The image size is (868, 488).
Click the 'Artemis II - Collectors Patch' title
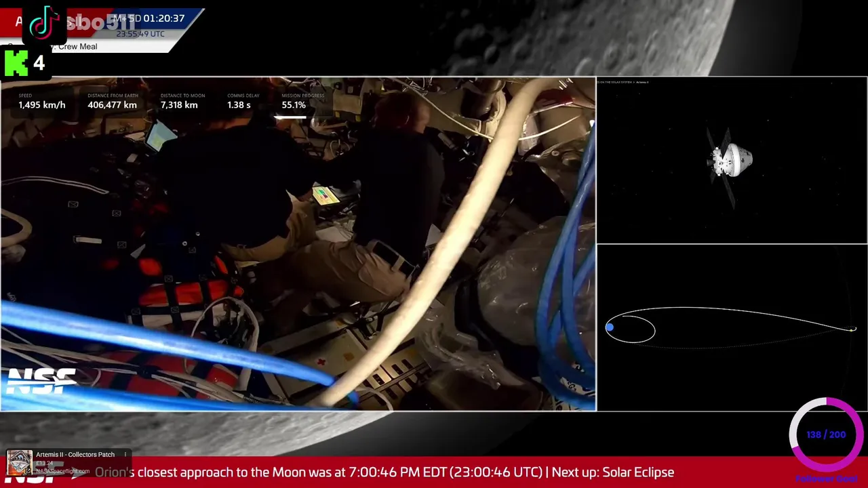pos(75,454)
